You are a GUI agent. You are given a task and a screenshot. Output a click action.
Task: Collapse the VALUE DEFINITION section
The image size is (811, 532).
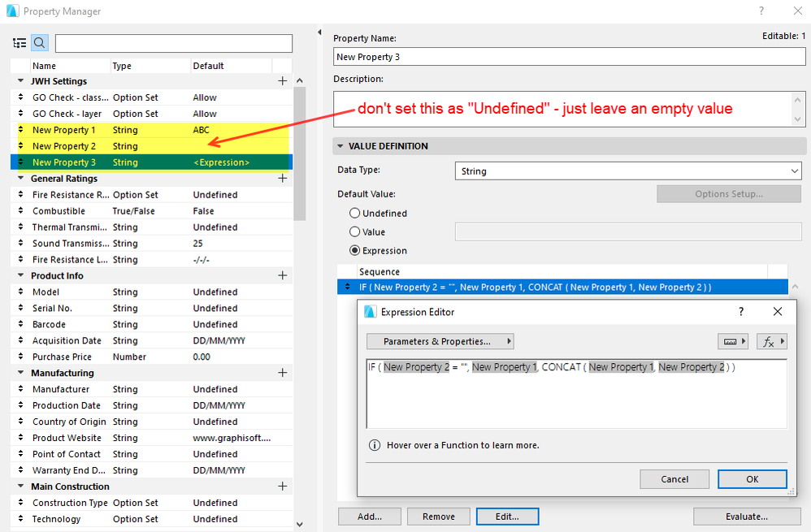point(340,146)
